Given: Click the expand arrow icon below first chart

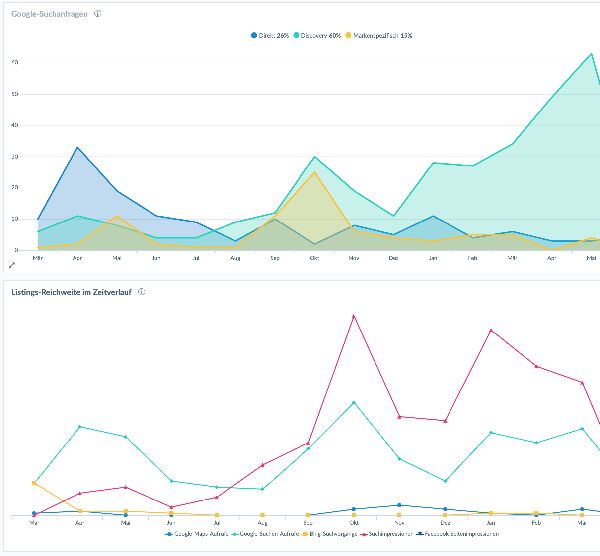Looking at the screenshot, I should coord(12,265).
